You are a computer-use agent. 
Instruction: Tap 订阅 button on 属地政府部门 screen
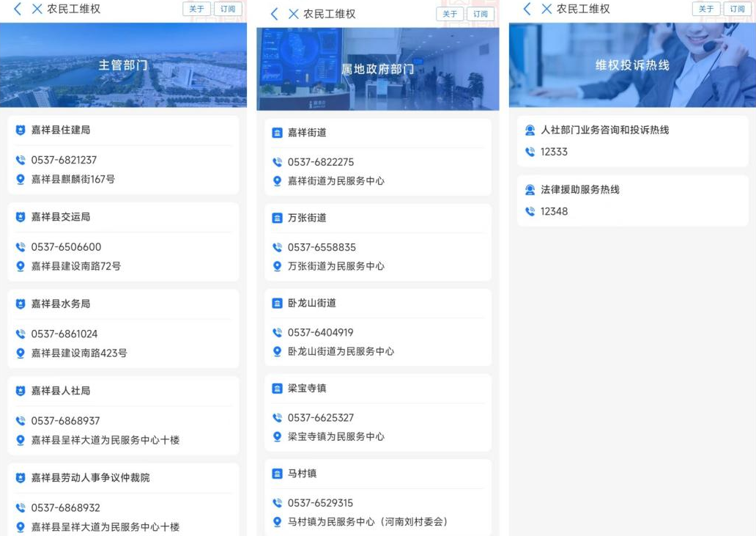(481, 14)
